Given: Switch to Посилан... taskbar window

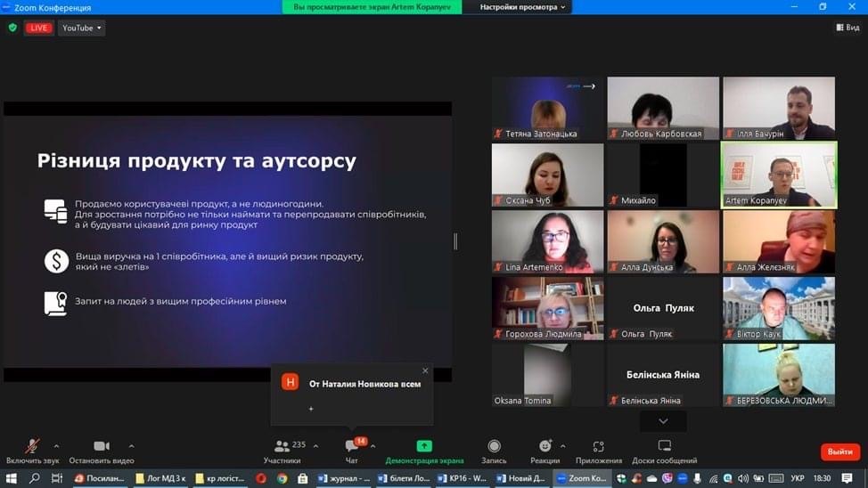Looking at the screenshot, I should coord(99,478).
